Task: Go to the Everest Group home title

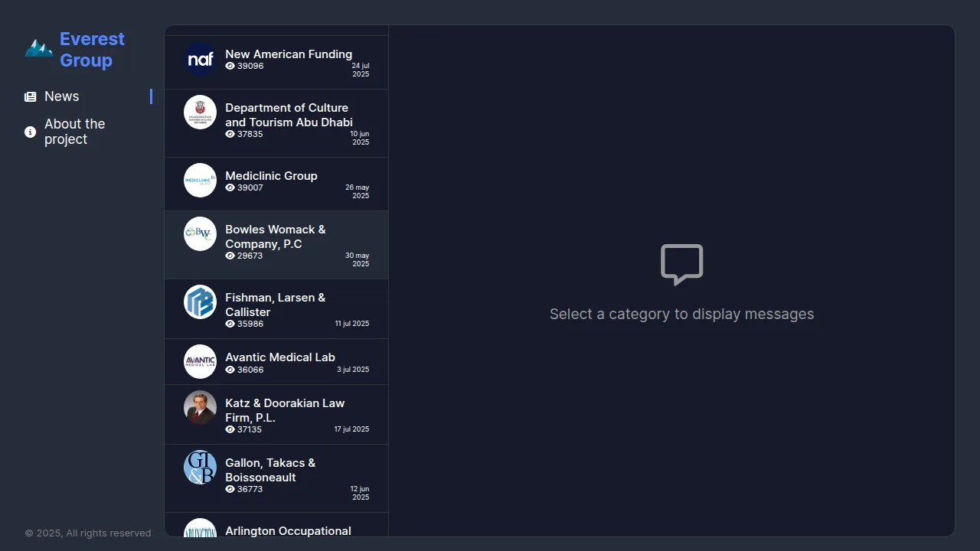Action: [x=92, y=50]
